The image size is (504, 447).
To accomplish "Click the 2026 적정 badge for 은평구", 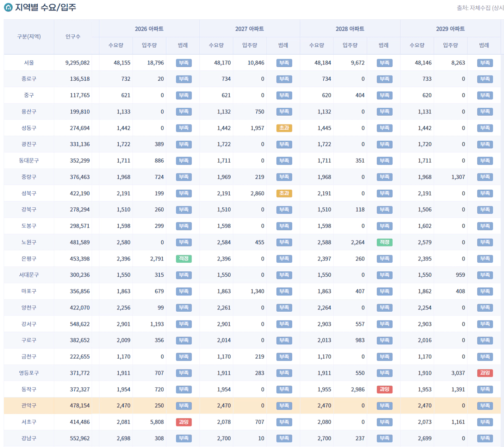I will coord(183,258).
